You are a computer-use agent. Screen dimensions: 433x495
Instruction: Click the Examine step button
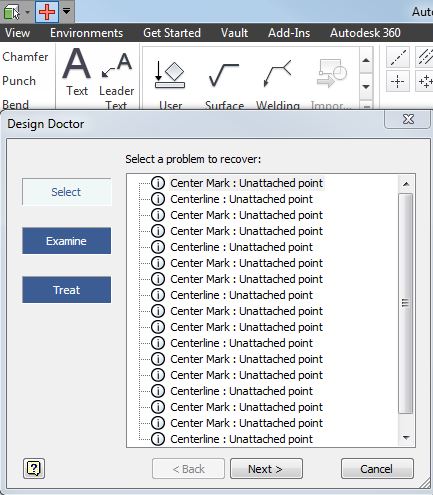click(67, 241)
